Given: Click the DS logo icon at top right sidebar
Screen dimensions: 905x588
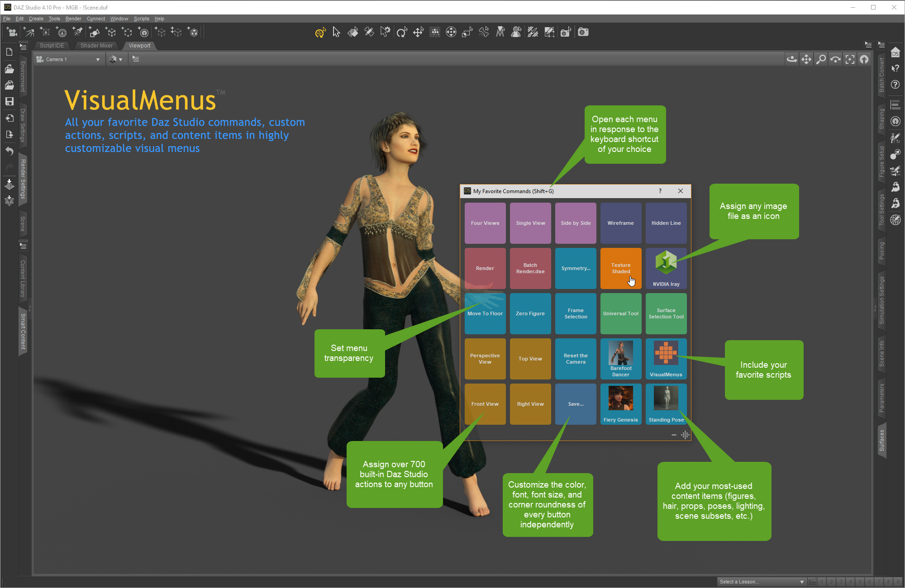Looking at the screenshot, I should (896, 52).
